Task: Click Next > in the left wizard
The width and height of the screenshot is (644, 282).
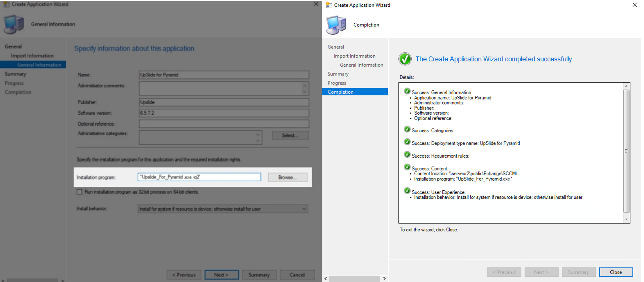Action: click(222, 275)
